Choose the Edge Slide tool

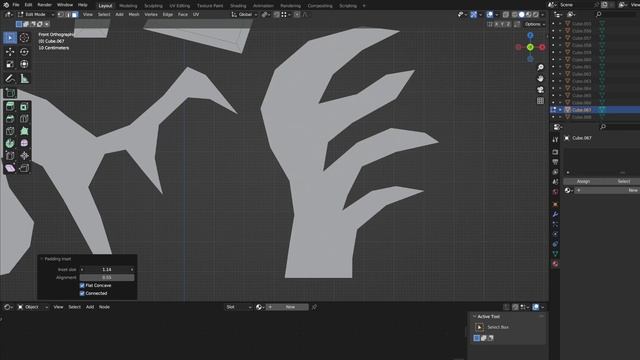(x=10, y=156)
